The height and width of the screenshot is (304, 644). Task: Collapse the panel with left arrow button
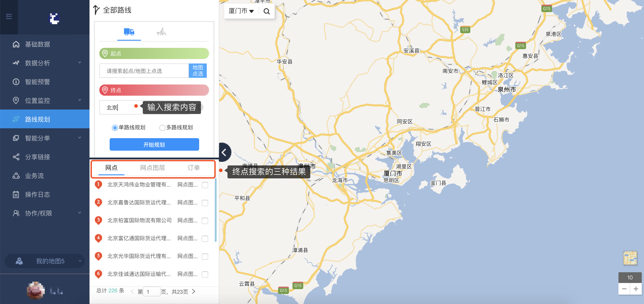click(224, 152)
